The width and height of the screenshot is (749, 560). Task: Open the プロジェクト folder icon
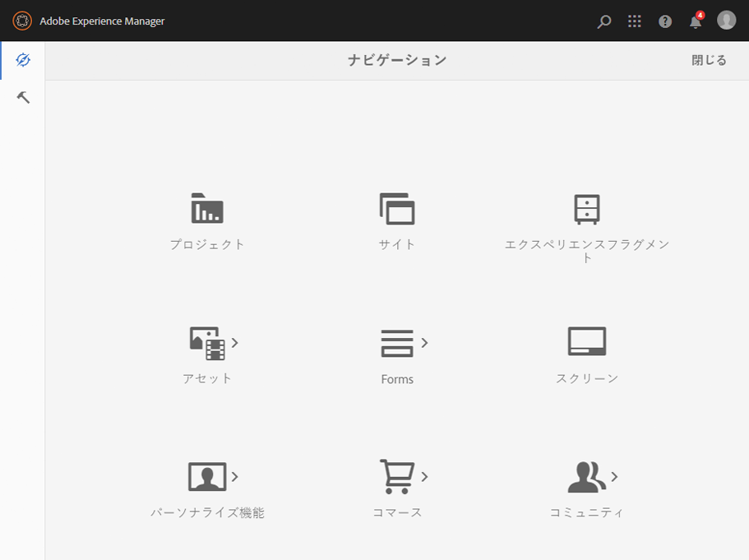pos(207,208)
